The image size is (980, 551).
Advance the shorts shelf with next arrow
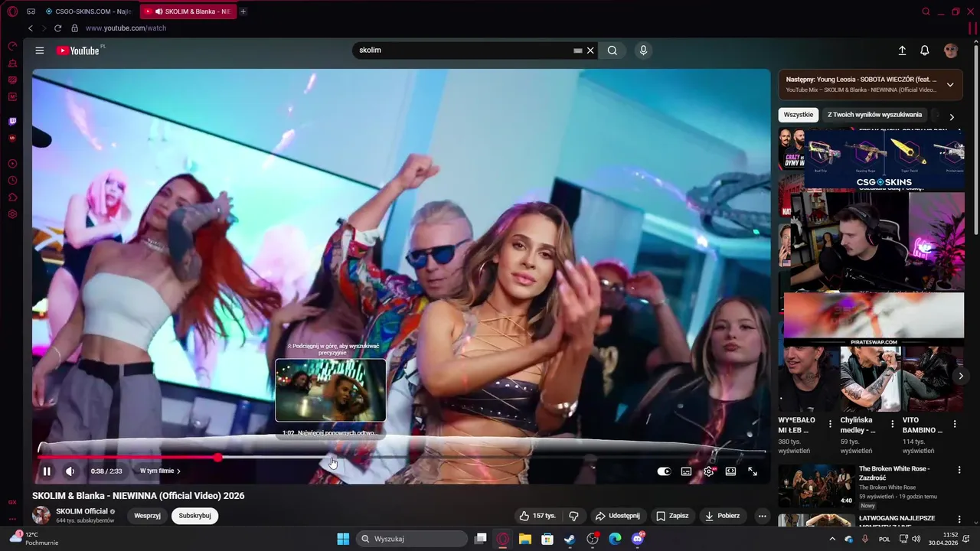coord(961,376)
